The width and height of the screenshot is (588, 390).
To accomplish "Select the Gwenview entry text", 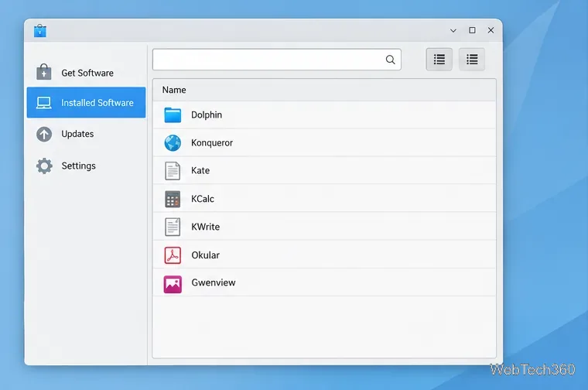I will click(x=214, y=282).
